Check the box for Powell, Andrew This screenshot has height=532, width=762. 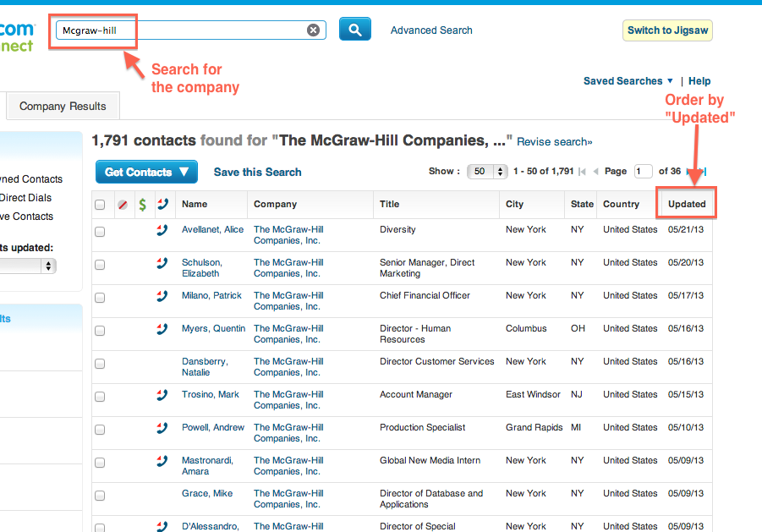click(x=100, y=430)
